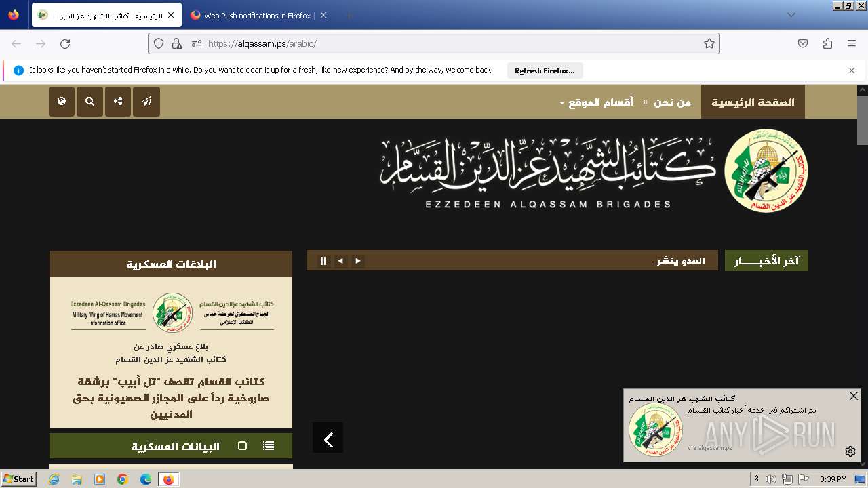Image resolution: width=868 pixels, height=488 pixels.
Task: Show next news ticker item
Action: 358,261
